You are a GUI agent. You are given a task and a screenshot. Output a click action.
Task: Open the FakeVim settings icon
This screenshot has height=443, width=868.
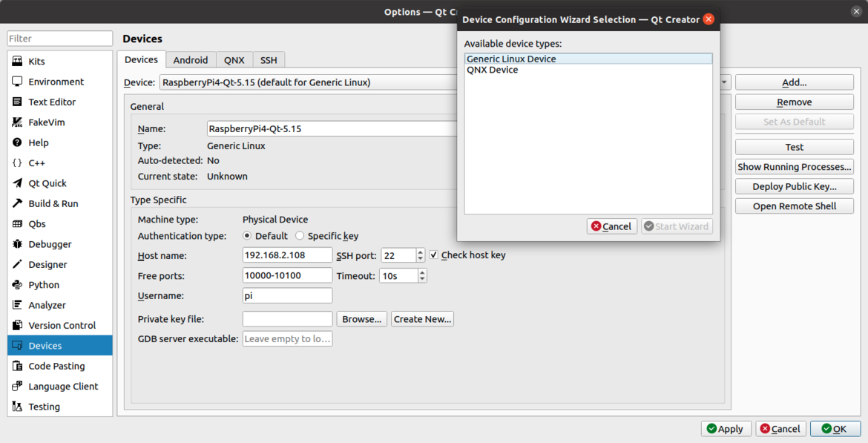(x=17, y=122)
